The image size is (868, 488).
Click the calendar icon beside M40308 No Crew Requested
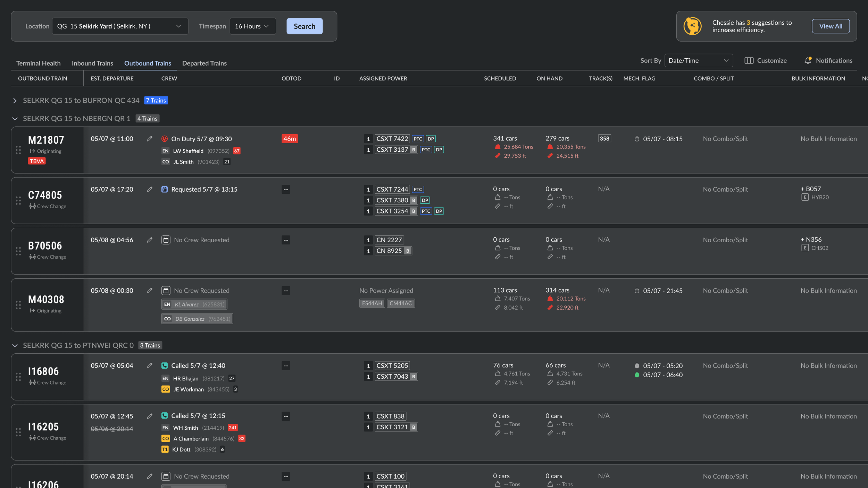[x=166, y=291]
